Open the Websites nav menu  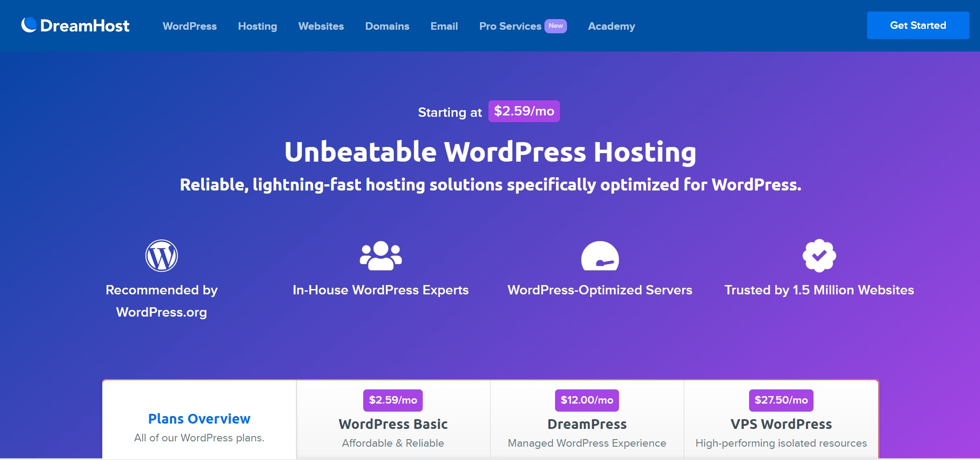pyautogui.click(x=321, y=26)
